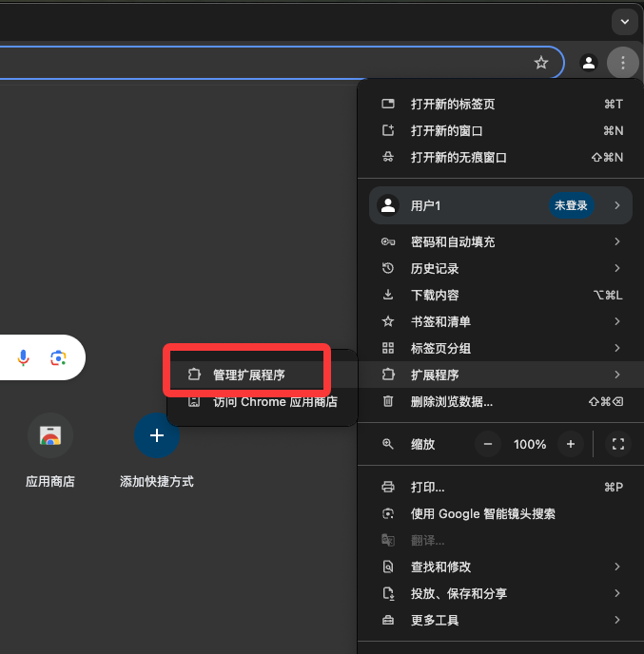The width and height of the screenshot is (644, 654).
Task: Click the lens icon beside 使用 Google 智能镜头搜索
Action: (388, 513)
